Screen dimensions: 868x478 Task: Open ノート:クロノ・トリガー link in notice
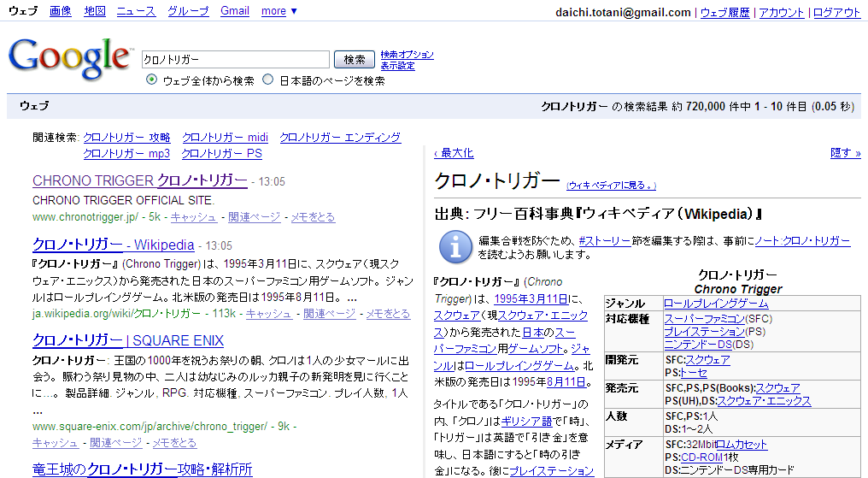pos(802,241)
